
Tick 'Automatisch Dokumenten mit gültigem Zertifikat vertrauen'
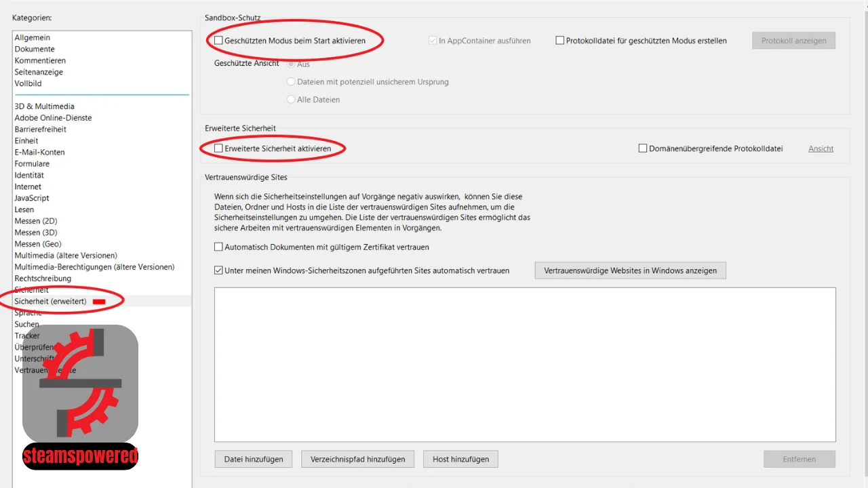pos(219,247)
